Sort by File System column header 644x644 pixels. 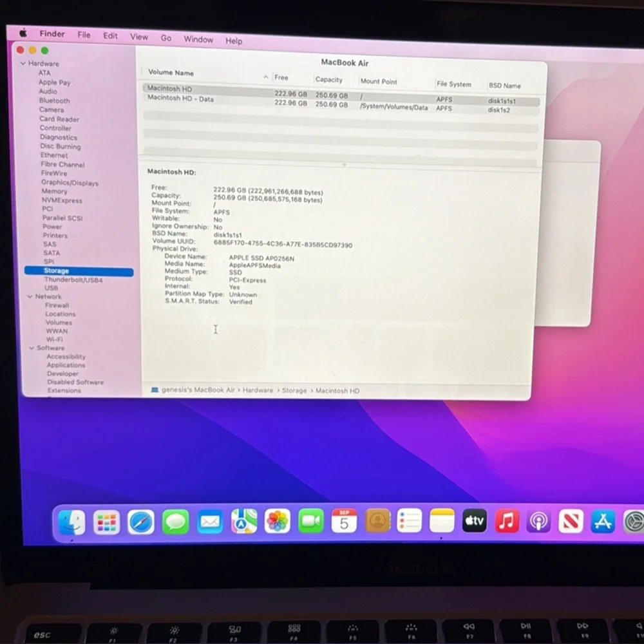(454, 84)
